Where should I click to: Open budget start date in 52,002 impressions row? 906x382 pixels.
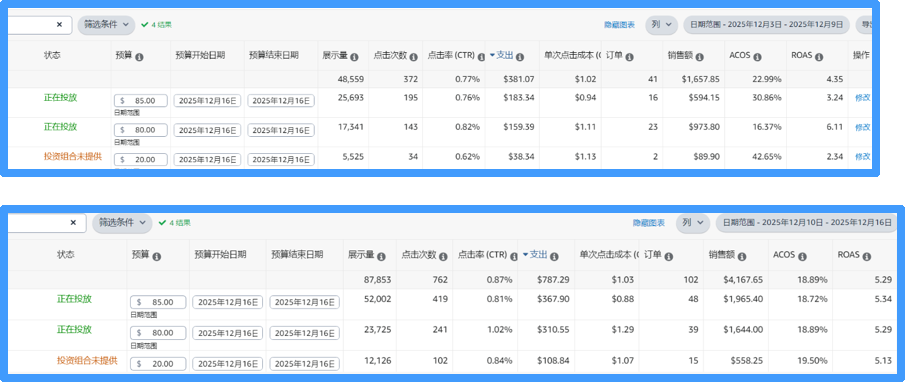tap(228, 302)
